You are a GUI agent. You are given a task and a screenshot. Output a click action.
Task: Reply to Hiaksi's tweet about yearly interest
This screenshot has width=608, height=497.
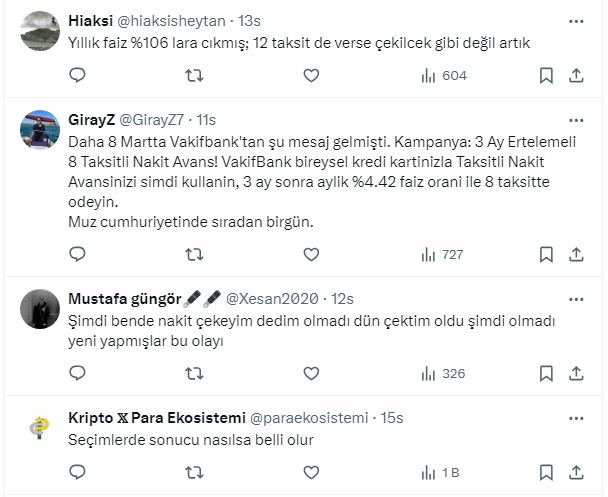click(78, 75)
